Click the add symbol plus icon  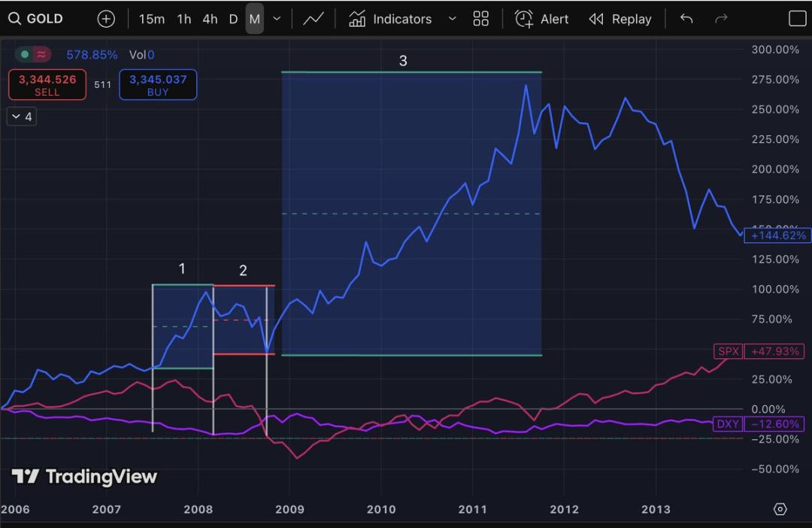tap(107, 19)
